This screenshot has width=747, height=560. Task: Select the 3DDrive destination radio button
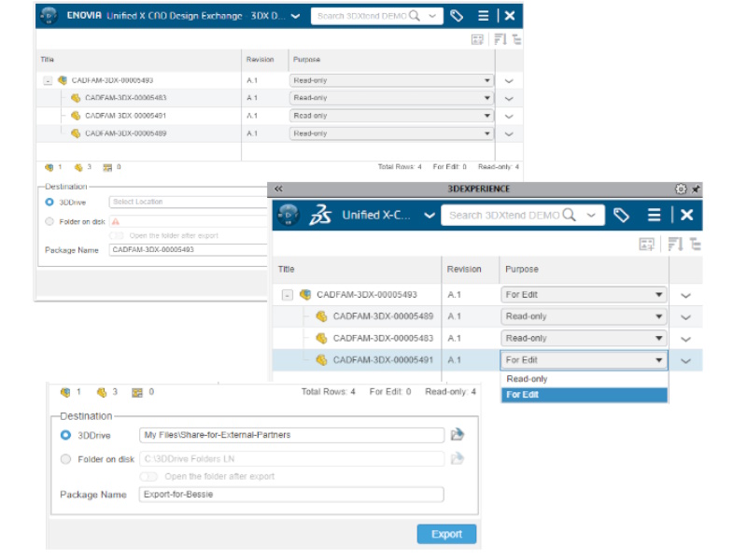[x=65, y=434]
